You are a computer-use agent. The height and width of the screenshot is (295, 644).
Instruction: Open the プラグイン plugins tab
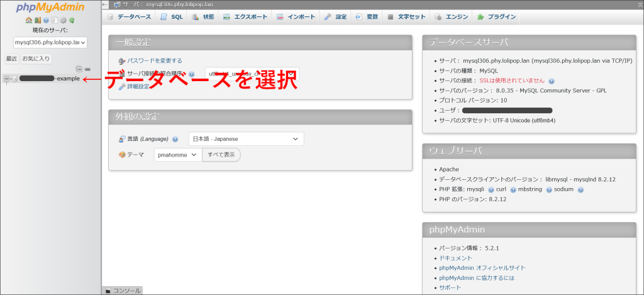point(497,17)
